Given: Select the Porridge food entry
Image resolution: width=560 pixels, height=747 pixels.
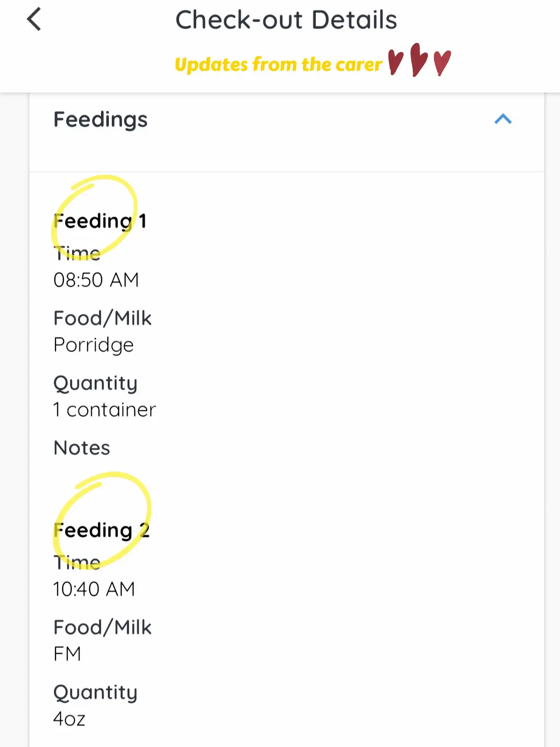Looking at the screenshot, I should click(x=94, y=345).
